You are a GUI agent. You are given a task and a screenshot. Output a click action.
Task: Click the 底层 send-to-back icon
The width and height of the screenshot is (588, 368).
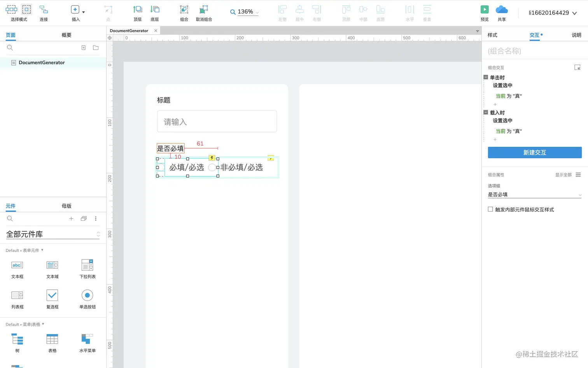[x=155, y=9]
